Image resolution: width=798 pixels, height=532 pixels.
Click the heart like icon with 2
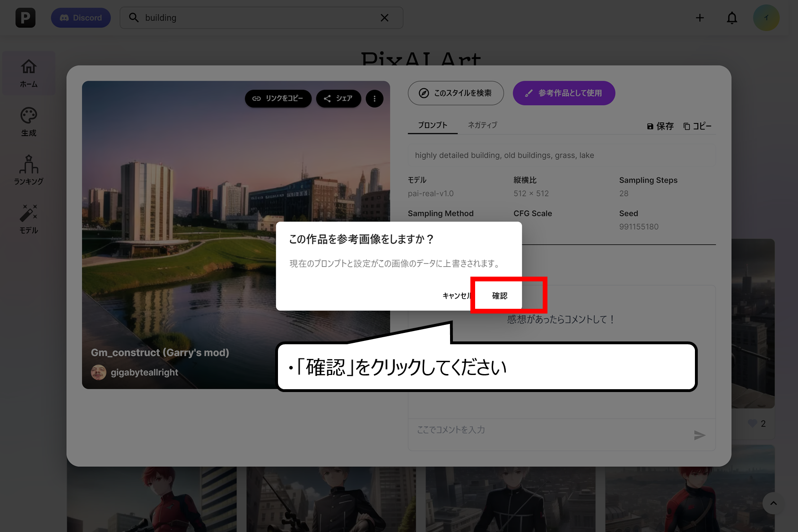click(x=752, y=424)
